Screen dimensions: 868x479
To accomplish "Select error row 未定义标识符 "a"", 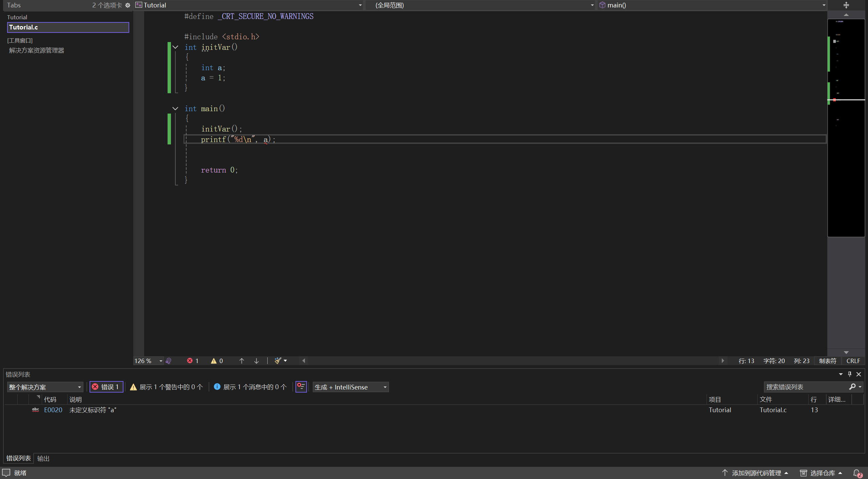I will tap(434, 410).
